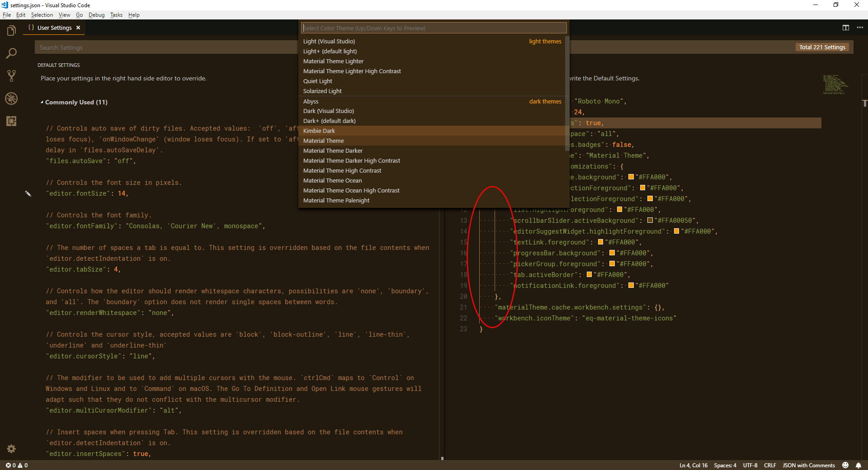Click the "editor.tabSize": 4 setting line
This screenshot has height=470, width=868.
coord(83,269)
